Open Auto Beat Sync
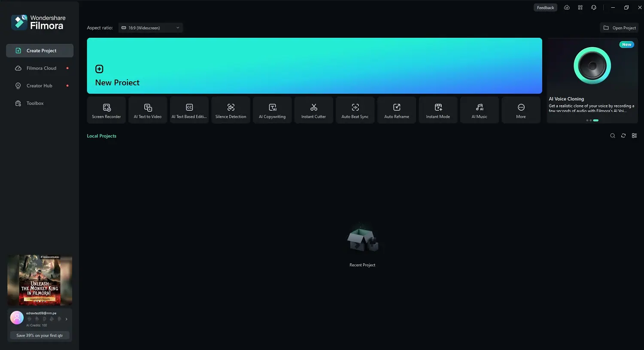This screenshot has width=644, height=350. [x=355, y=110]
